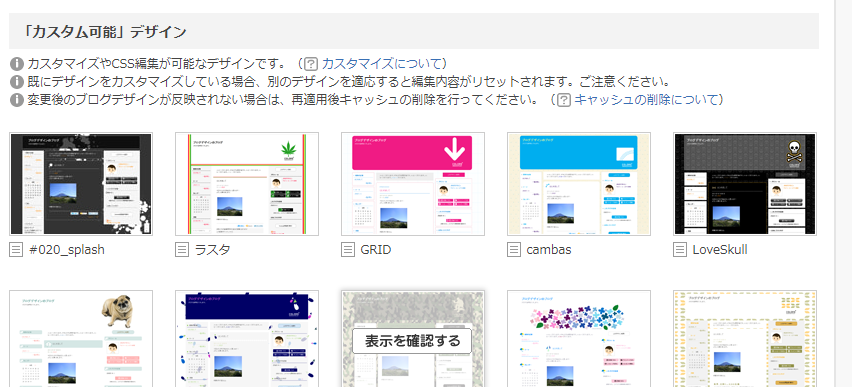Click the question mark icon before カスタマイズについて
The height and width of the screenshot is (387, 852).
311,64
